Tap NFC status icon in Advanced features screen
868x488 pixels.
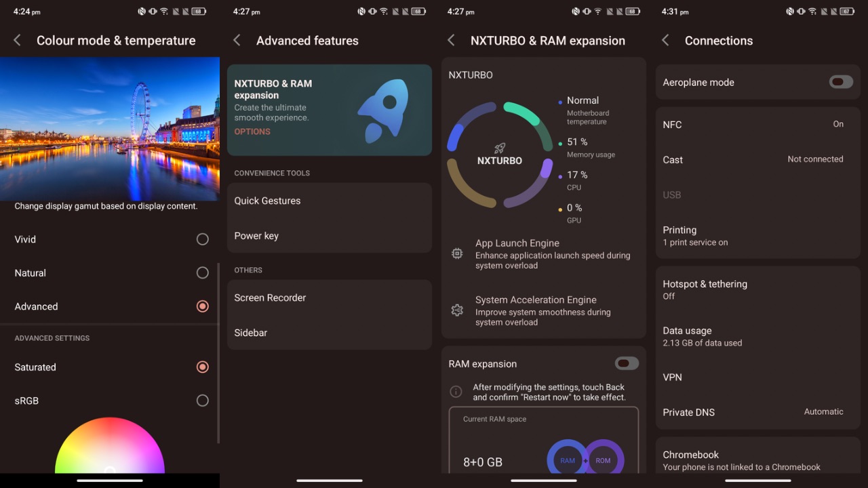click(x=361, y=12)
